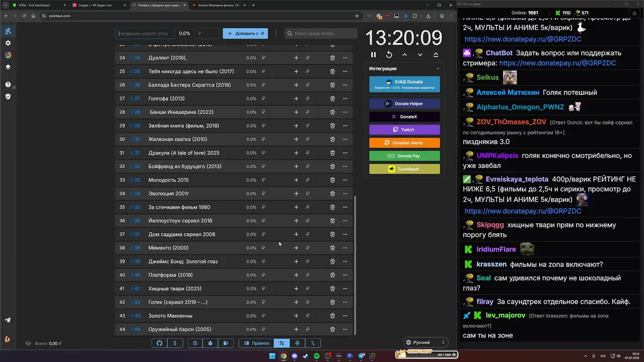Connect Donation Alerts integration

click(405, 143)
